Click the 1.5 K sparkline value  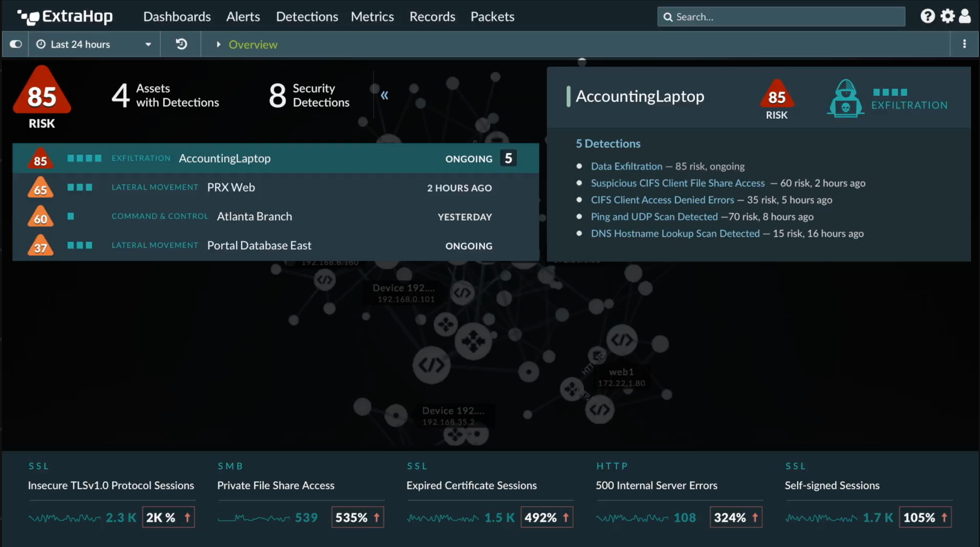pos(500,518)
